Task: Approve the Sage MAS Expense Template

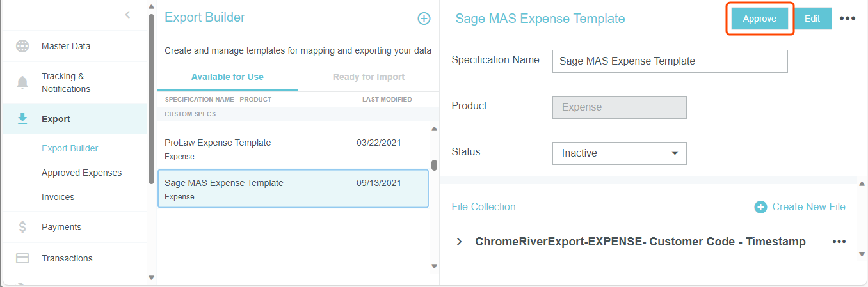Action: [x=759, y=19]
